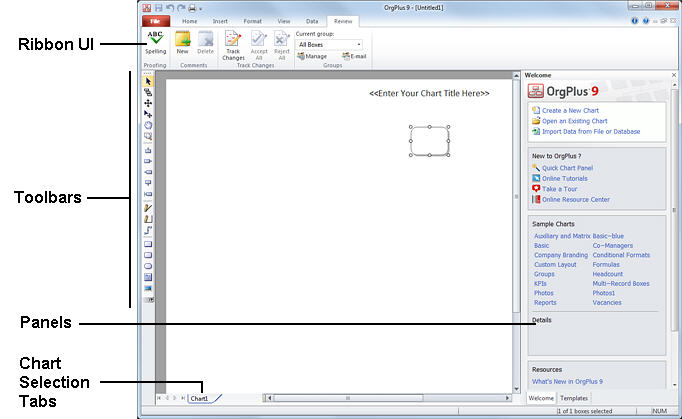Image resolution: width=682 pixels, height=419 pixels.
Task: Select the zoom magnifier tool
Action: pyautogui.click(x=148, y=136)
